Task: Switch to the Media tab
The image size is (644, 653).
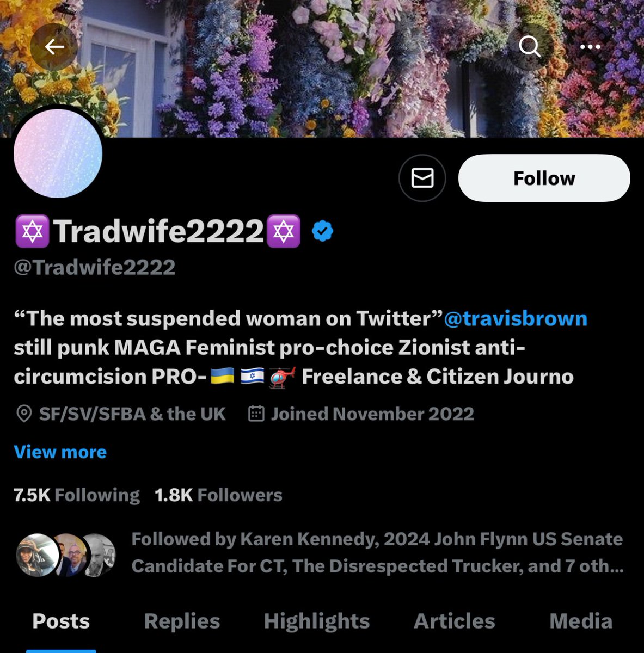Action: tap(581, 621)
